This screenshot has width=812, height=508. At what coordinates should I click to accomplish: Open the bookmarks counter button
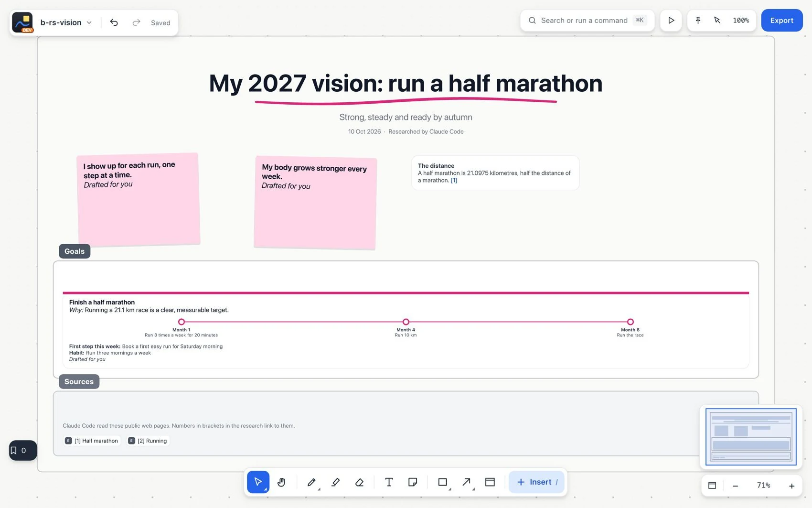[23, 450]
